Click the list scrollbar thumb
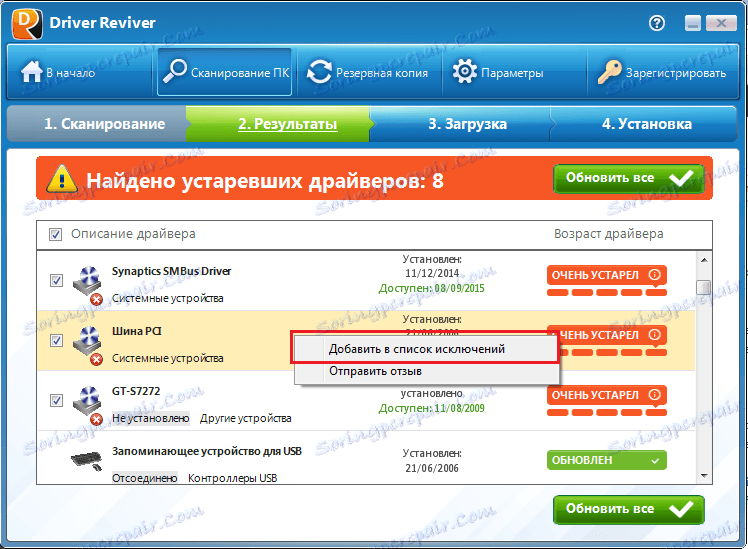Screen dimensions: 748x549 (x=703, y=288)
